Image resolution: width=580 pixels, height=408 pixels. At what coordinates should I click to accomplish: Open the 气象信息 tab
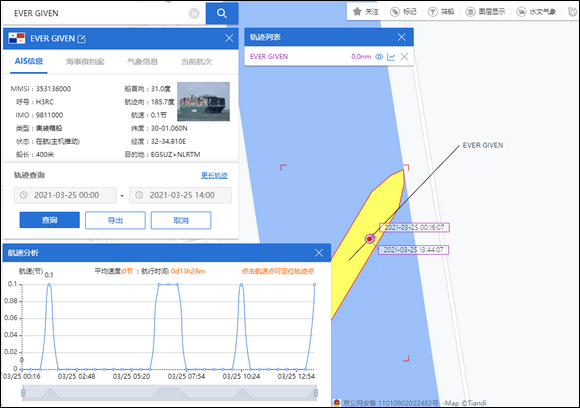tap(142, 62)
